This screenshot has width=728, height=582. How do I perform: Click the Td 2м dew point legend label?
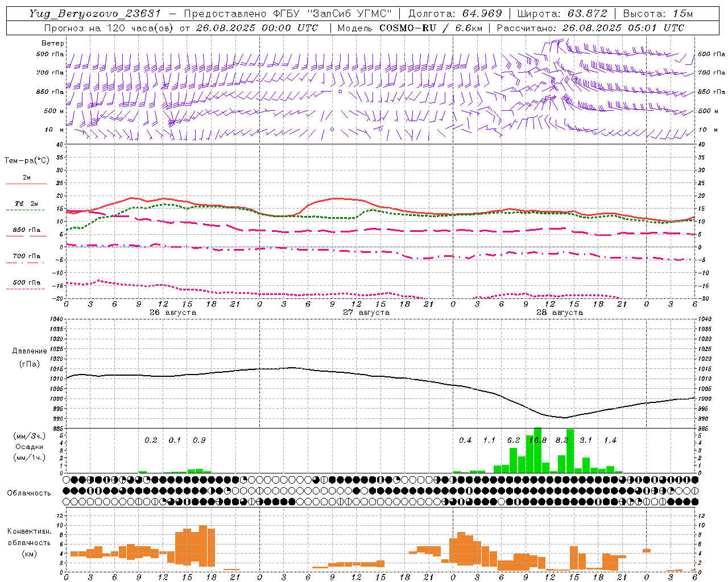[26, 203]
